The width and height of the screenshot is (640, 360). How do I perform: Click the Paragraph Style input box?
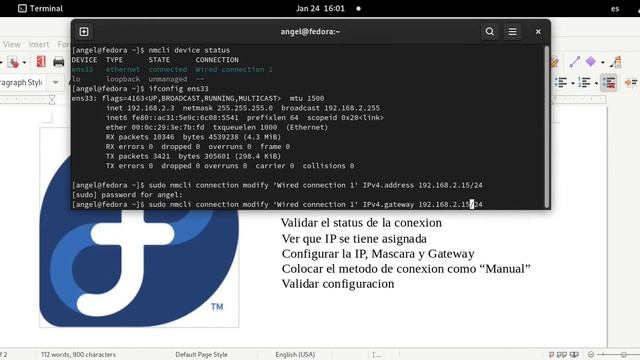[22, 82]
